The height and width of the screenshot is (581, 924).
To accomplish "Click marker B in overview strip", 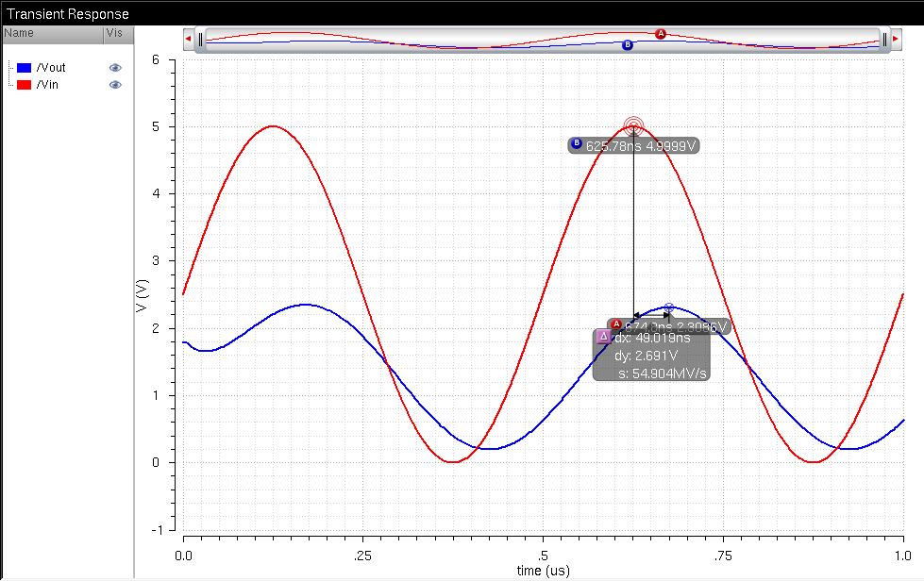I will [x=628, y=44].
